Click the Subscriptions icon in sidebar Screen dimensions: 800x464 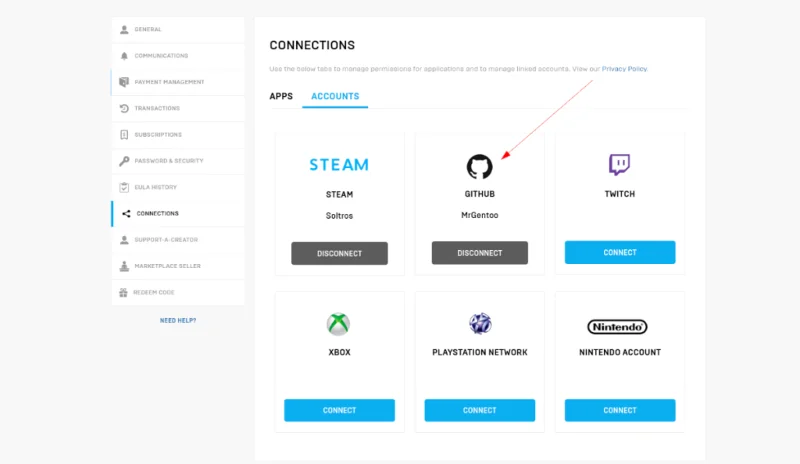point(124,135)
